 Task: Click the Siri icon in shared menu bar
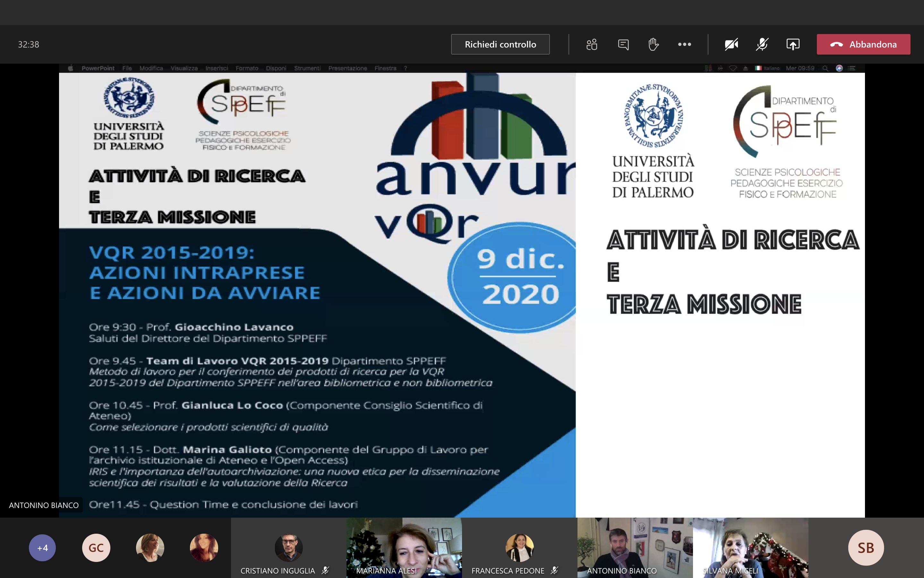pyautogui.click(x=839, y=68)
